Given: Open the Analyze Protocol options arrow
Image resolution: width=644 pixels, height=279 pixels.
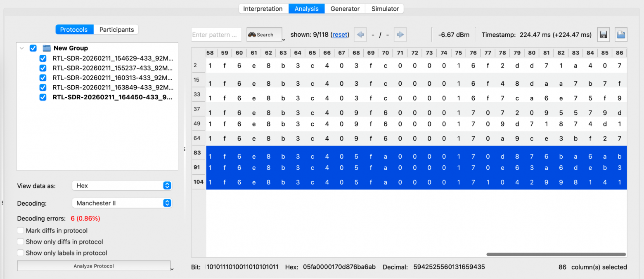Looking at the screenshot, I should (172, 269).
